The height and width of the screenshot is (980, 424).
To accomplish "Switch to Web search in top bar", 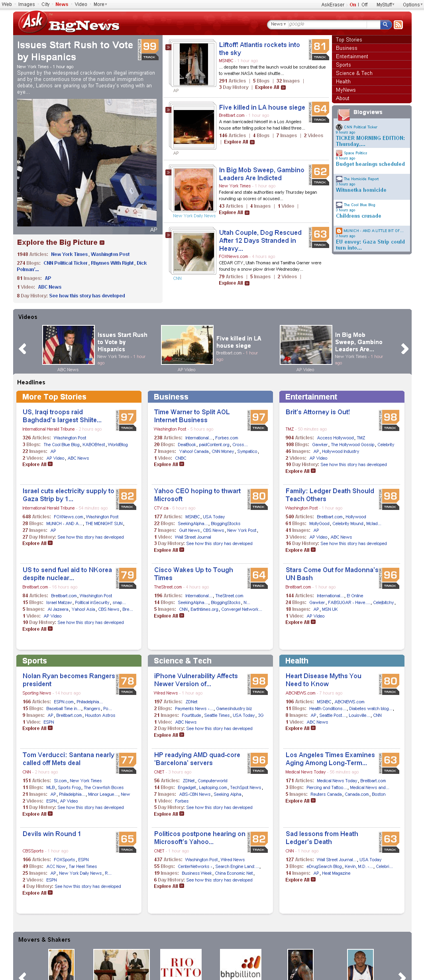I will click(x=7, y=4).
